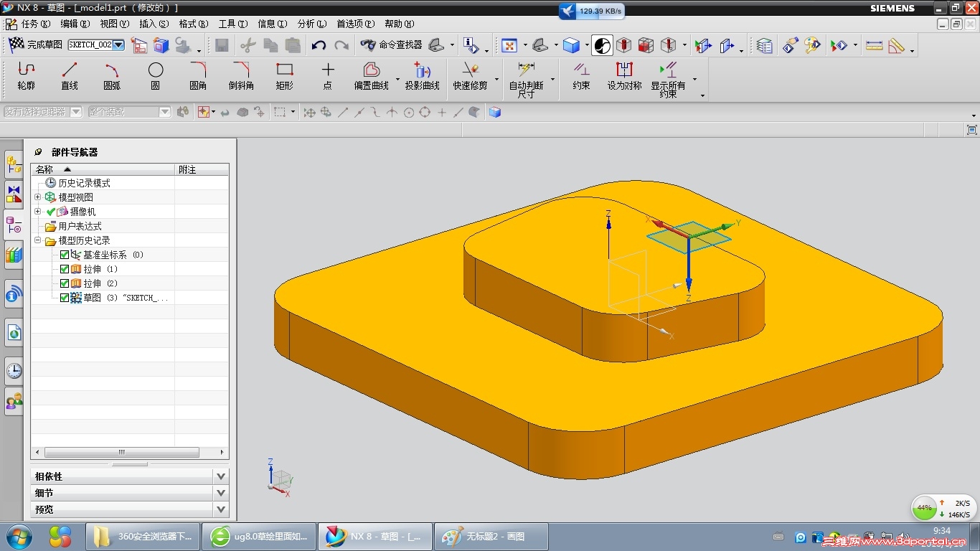Open the 编辑 menu

[75, 24]
